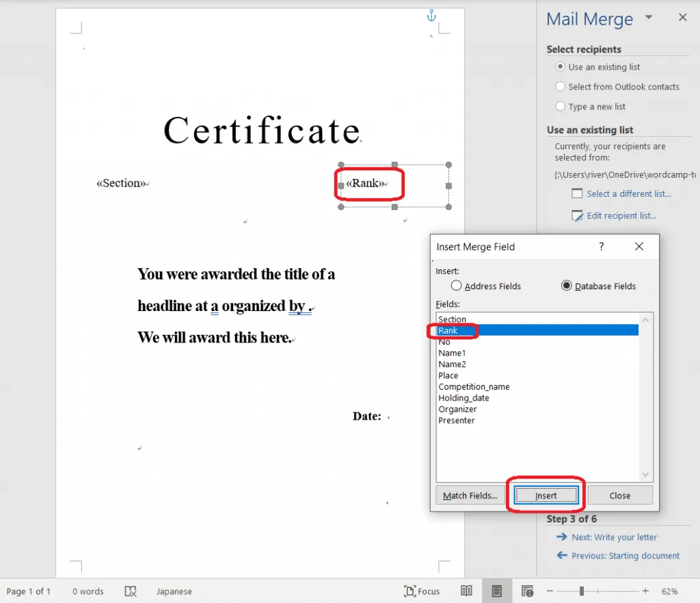
Task: Choose 'Type a new list' option
Action: (x=561, y=107)
